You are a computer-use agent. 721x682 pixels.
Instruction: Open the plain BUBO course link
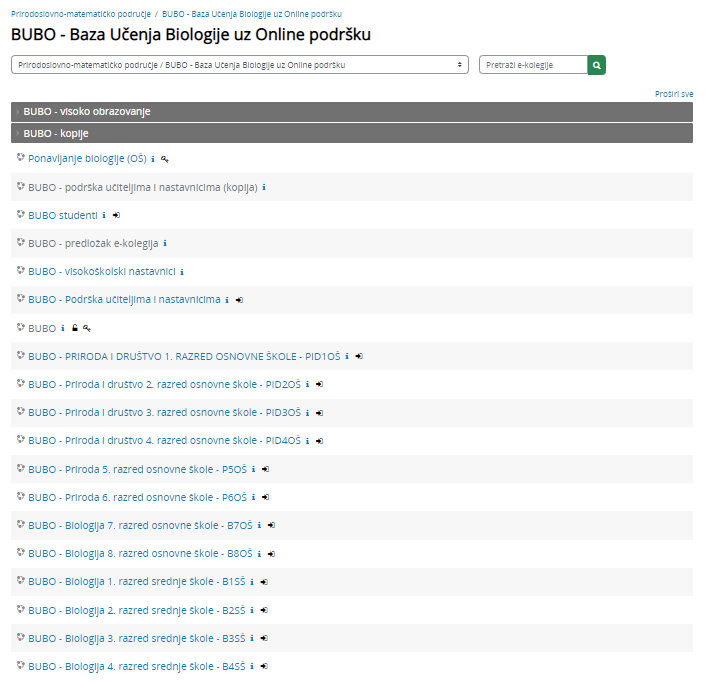[42, 328]
